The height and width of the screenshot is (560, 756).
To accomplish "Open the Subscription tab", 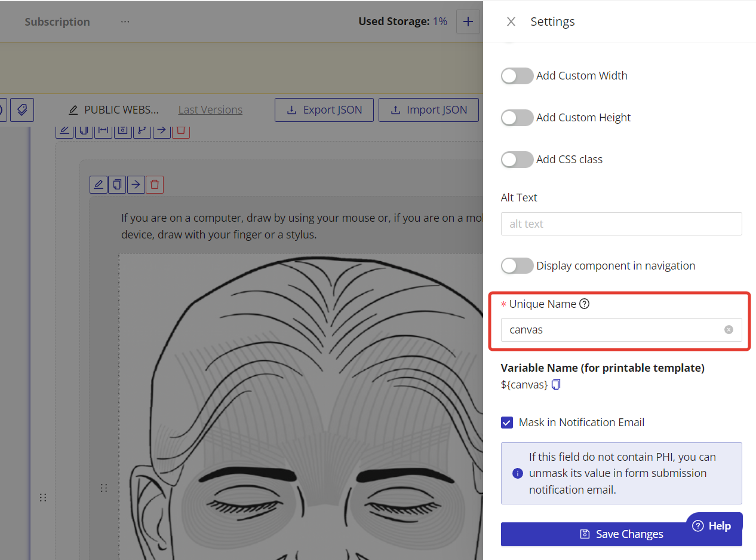I will [x=57, y=22].
